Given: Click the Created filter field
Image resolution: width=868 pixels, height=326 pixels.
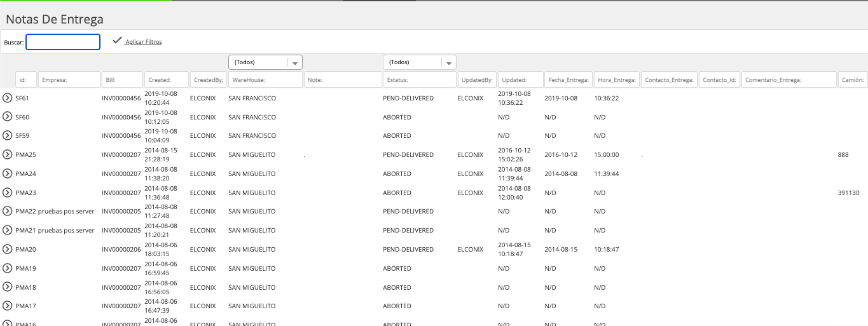Looking at the screenshot, I should coord(167,79).
